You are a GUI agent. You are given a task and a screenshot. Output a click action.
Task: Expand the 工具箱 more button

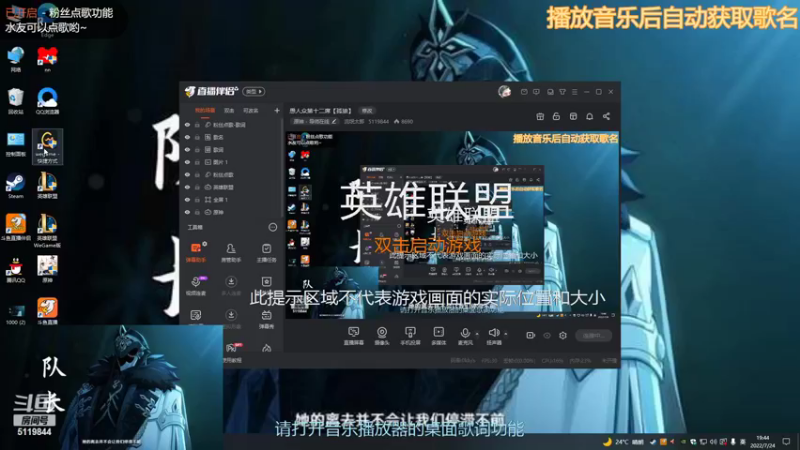pyautogui.click(x=273, y=227)
